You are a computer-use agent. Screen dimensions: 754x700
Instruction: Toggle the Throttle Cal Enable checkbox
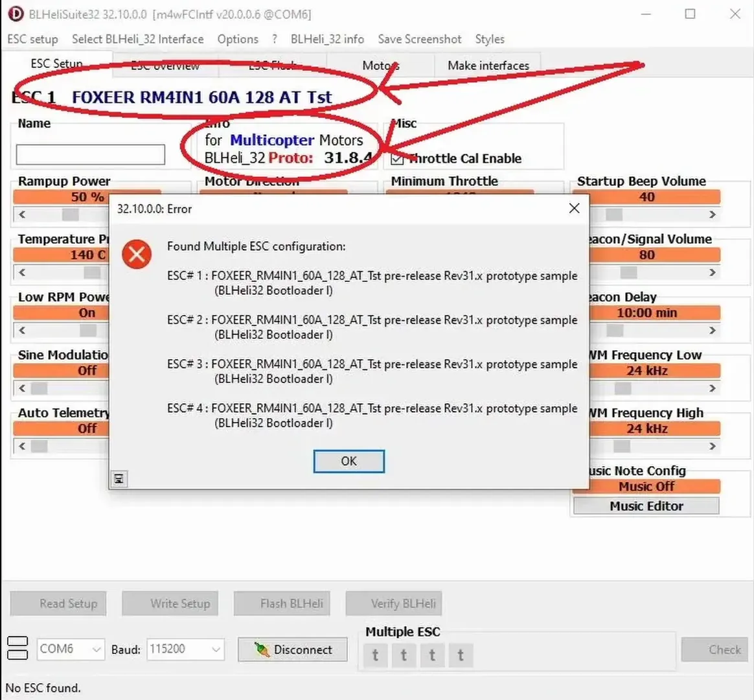point(397,159)
